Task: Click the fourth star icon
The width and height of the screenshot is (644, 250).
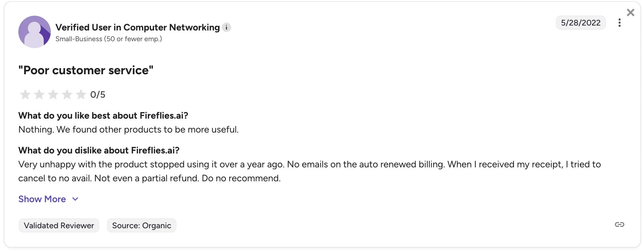Action: click(x=67, y=94)
